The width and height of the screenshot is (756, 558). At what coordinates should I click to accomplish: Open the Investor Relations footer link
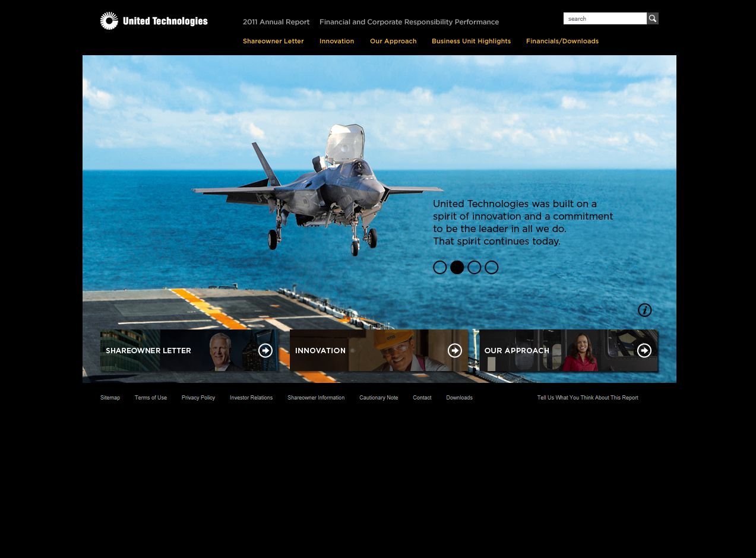(251, 398)
